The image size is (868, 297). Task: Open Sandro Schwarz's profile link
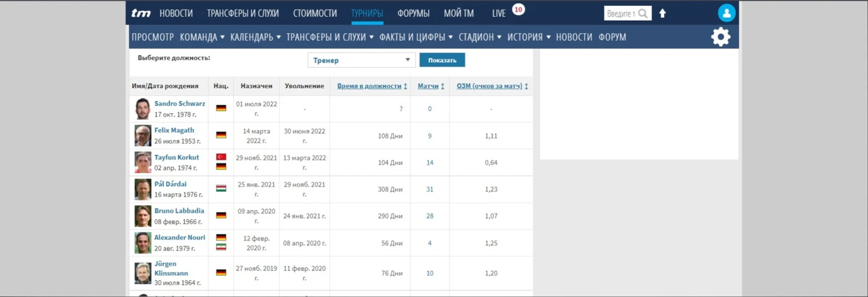click(x=180, y=104)
